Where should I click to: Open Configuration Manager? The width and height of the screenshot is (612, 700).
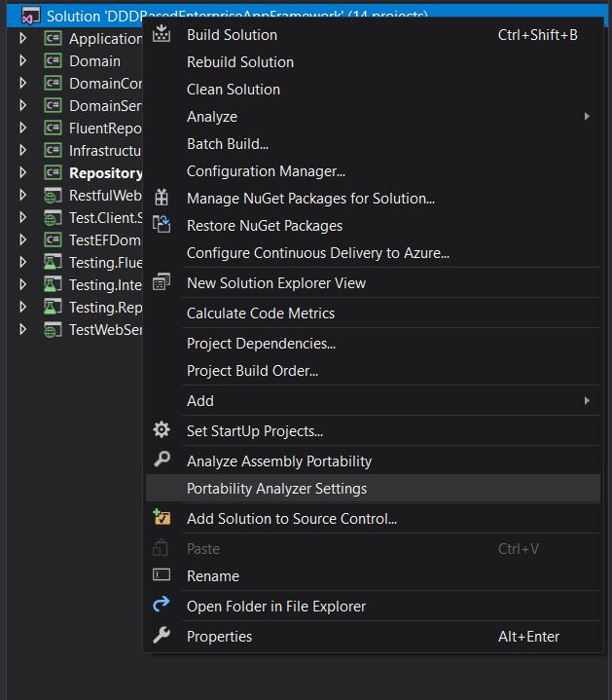click(266, 171)
